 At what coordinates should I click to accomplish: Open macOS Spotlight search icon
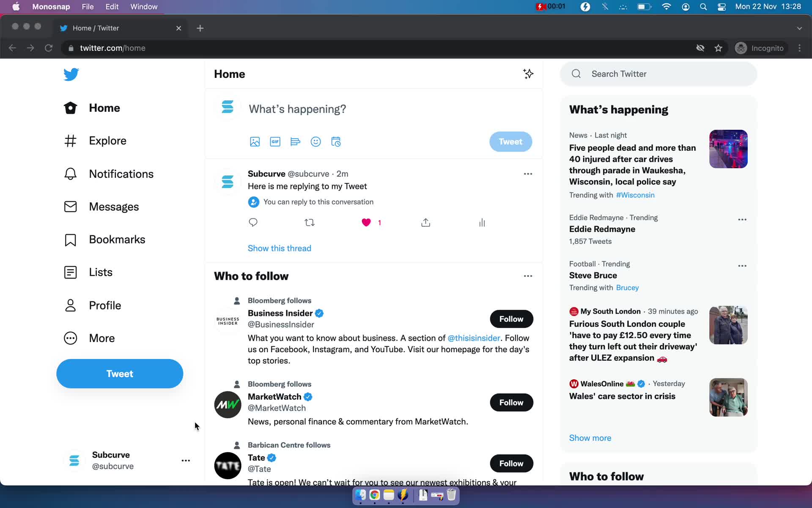(703, 7)
